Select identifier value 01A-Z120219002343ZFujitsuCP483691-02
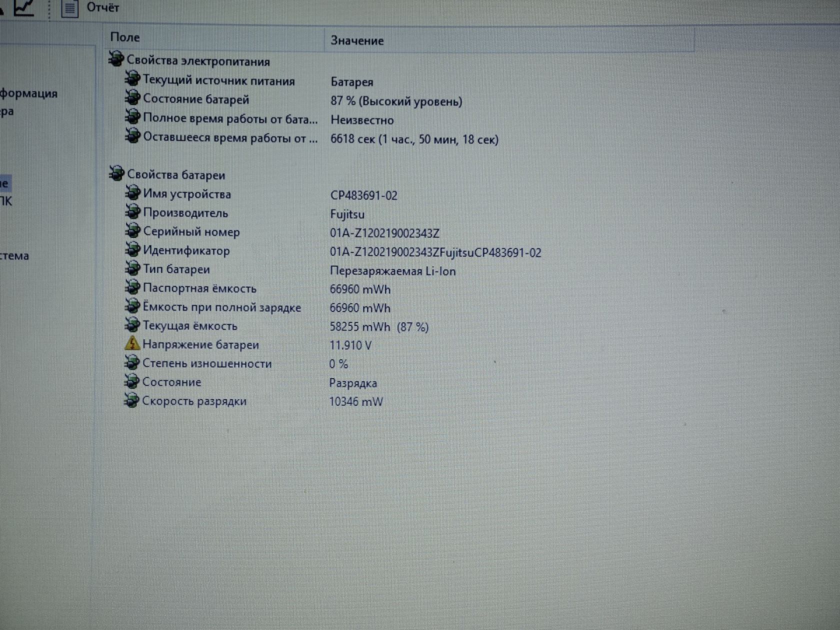 pyautogui.click(x=435, y=252)
